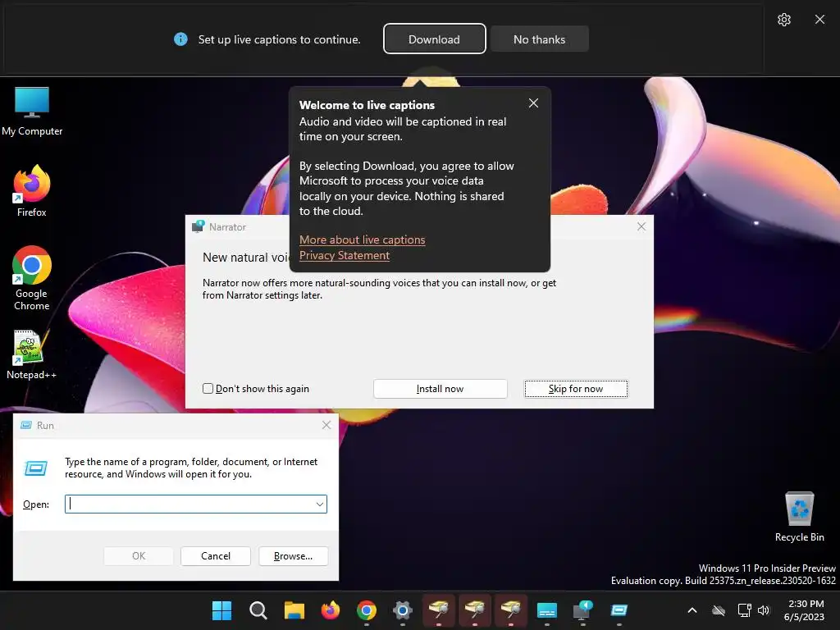
Task: Select the Firefox desktop shortcut
Action: tap(32, 191)
